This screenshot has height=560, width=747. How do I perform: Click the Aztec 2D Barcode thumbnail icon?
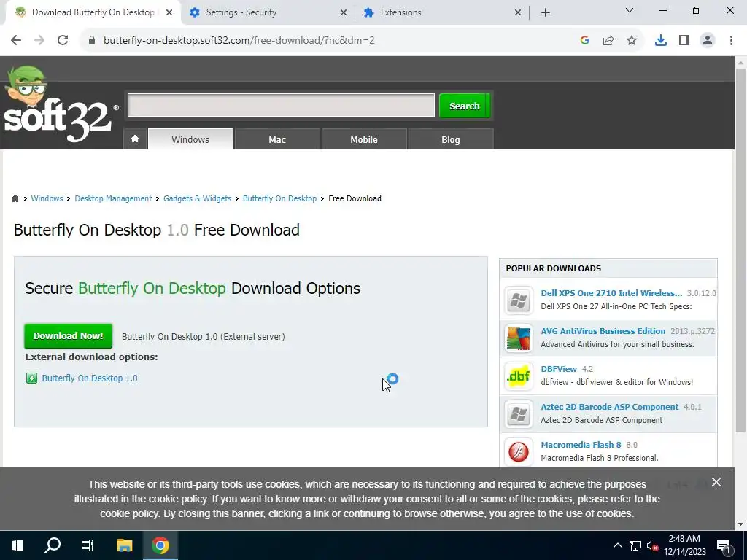(x=519, y=414)
